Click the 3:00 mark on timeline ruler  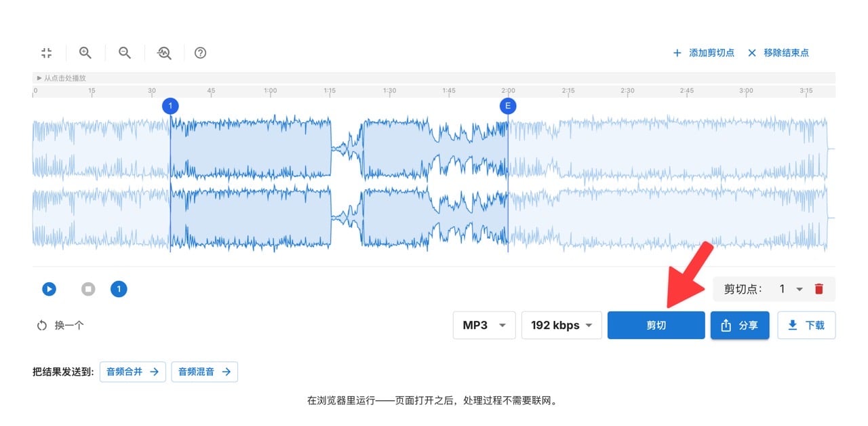click(x=746, y=90)
